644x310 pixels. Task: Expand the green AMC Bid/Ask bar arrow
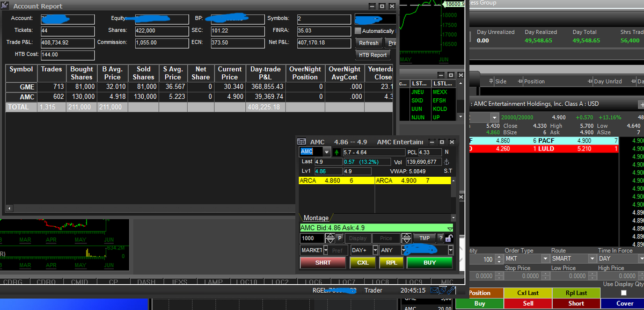click(x=450, y=228)
